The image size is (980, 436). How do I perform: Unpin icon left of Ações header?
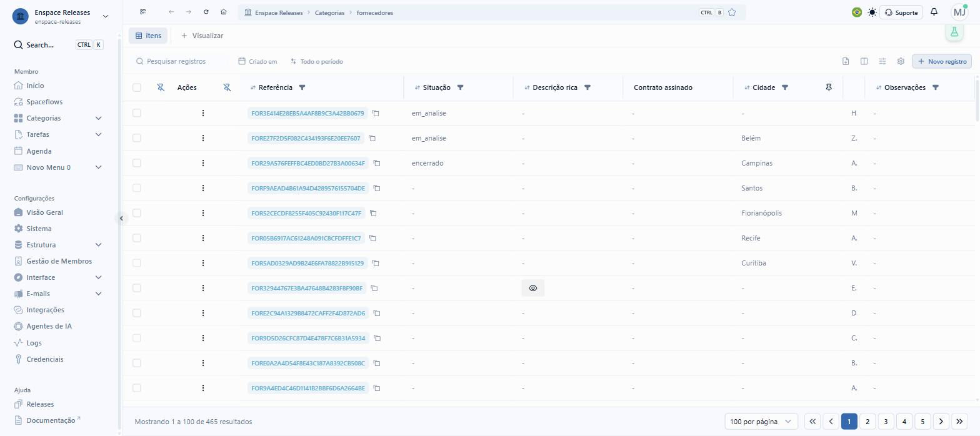pyautogui.click(x=161, y=87)
